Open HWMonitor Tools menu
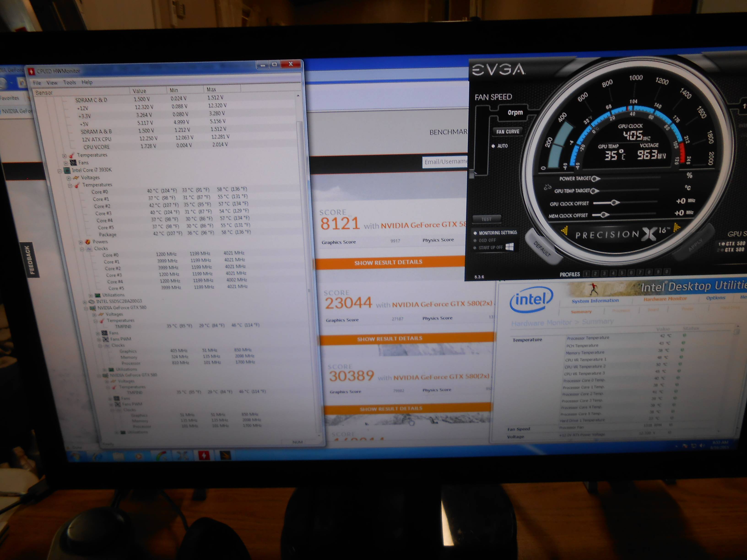 70,82
